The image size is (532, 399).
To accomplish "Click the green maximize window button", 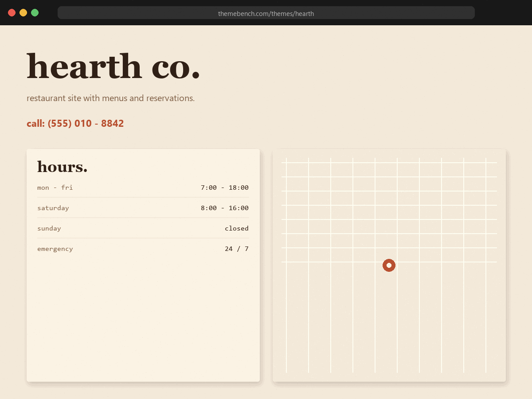I will tap(35, 12).
